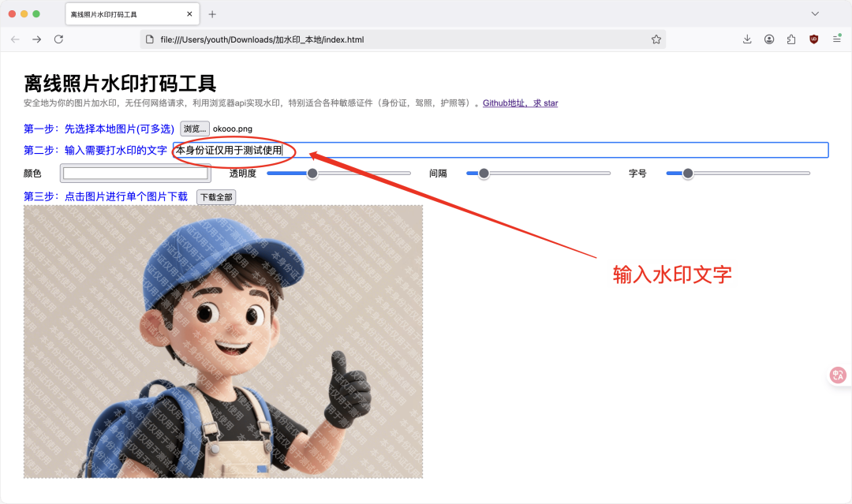The image size is (852, 504).
Task: Click the 下载全部 button
Action: tap(215, 197)
